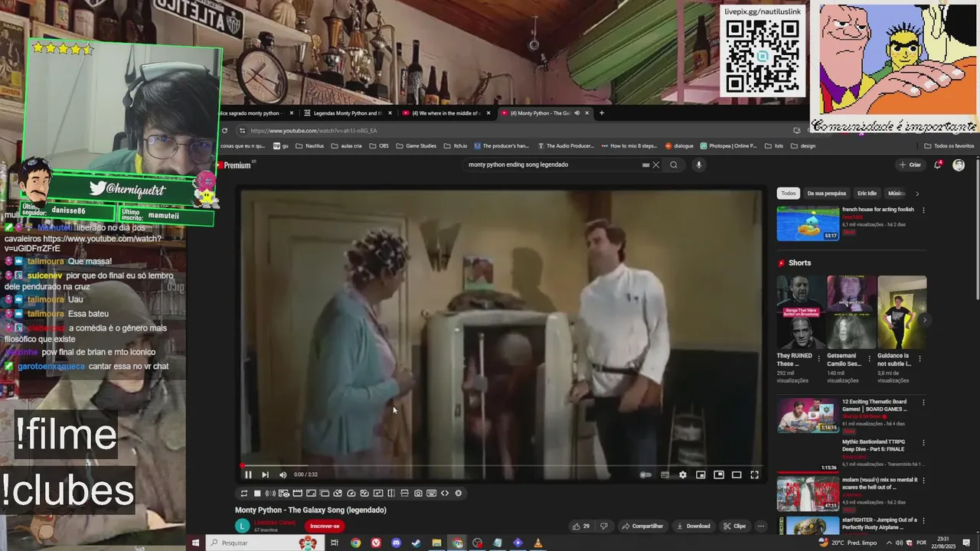Mute the video player volume

tap(283, 474)
